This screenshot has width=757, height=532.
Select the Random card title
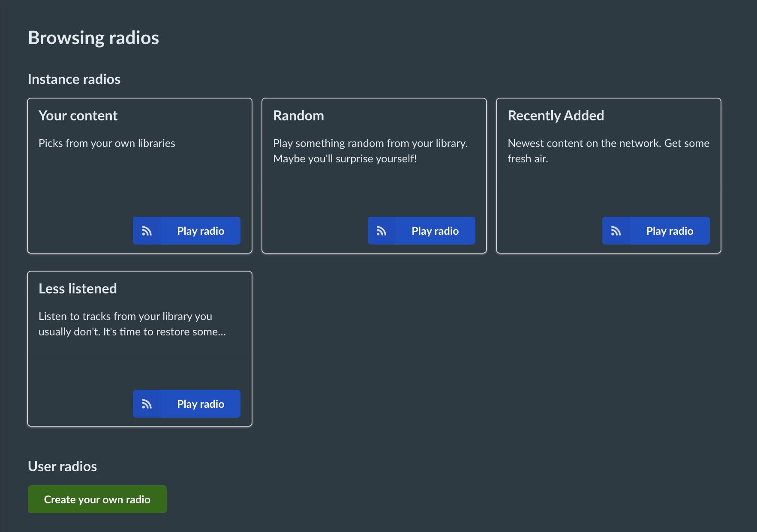point(298,116)
